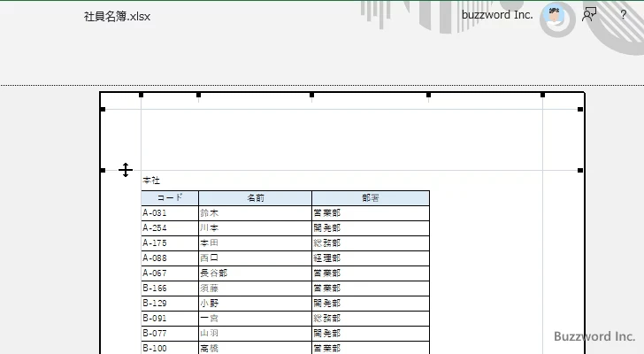This screenshot has height=354, width=644.
Task: Click cell B-100
Action: coord(170,349)
